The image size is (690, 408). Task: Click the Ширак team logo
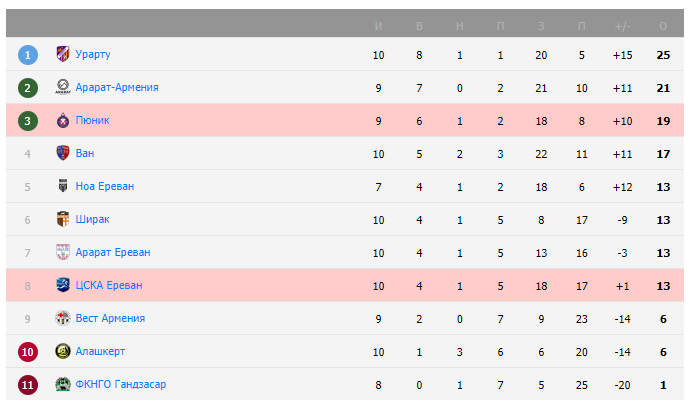click(x=62, y=219)
